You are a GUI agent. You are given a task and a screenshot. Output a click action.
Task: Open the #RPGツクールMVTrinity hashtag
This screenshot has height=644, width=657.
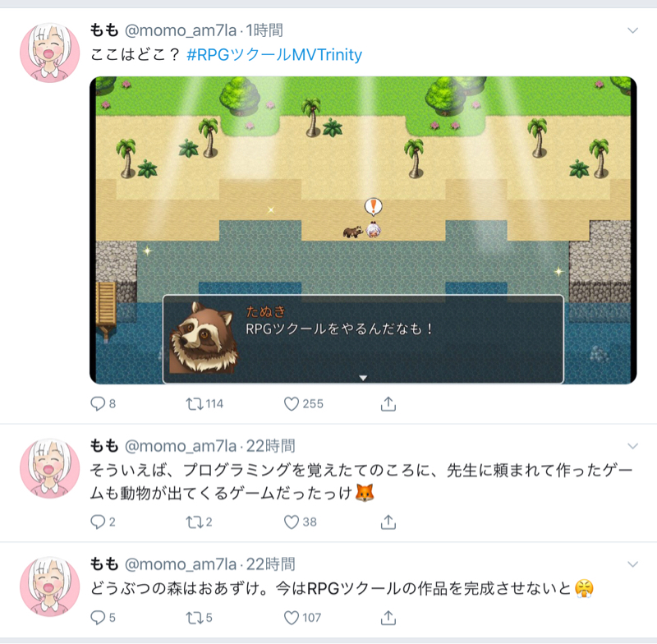tap(274, 54)
